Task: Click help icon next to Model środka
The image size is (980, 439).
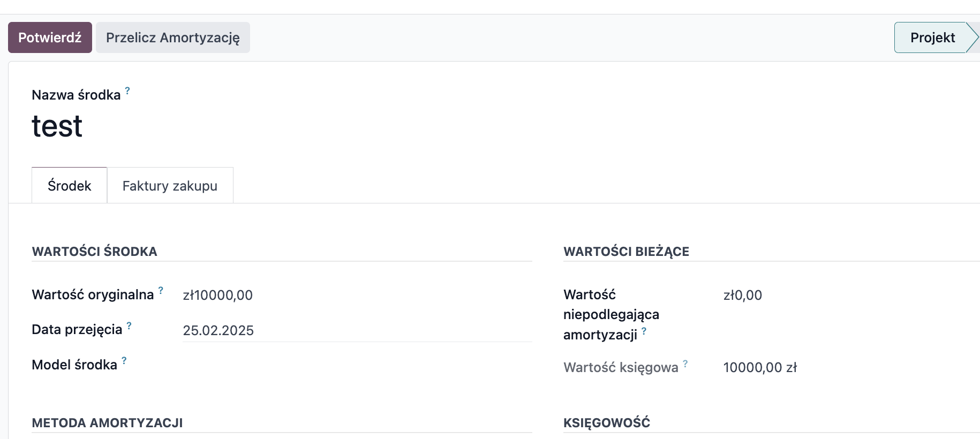Action: [x=124, y=360]
